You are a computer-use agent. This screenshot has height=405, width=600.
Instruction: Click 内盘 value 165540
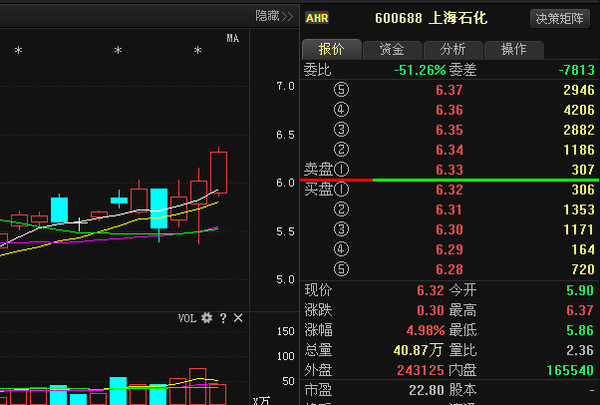click(x=570, y=370)
